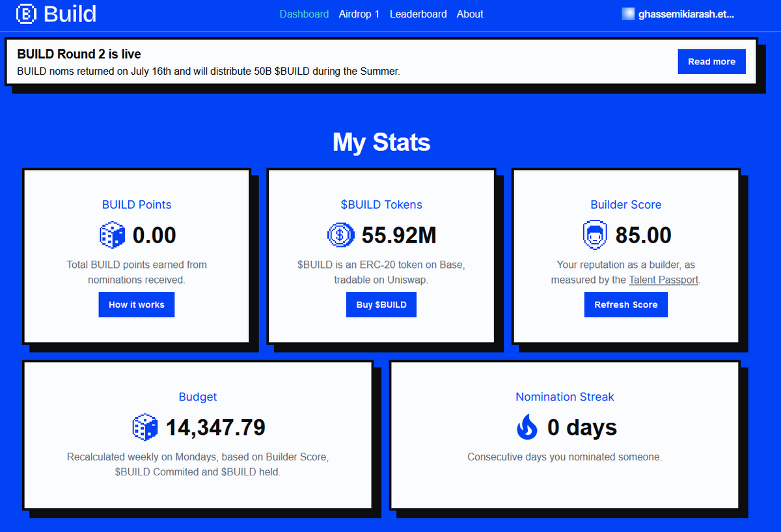Click the dice icon next to Budget amount

[x=145, y=427]
